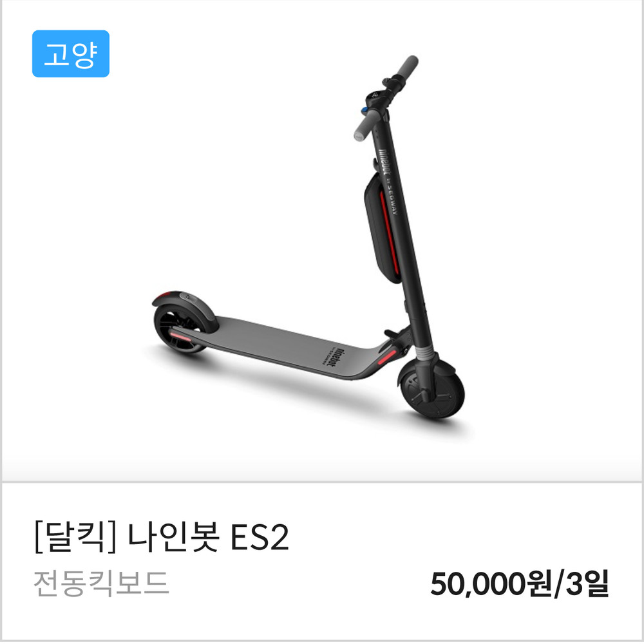644x644 pixels.
Task: Click the 50,000원/3일 rental price
Action: [519, 583]
